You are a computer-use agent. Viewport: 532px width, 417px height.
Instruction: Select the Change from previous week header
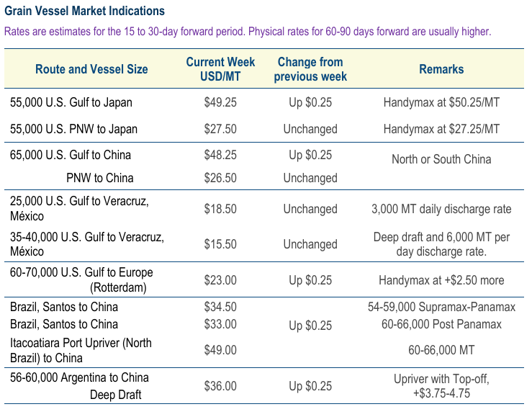(x=310, y=69)
